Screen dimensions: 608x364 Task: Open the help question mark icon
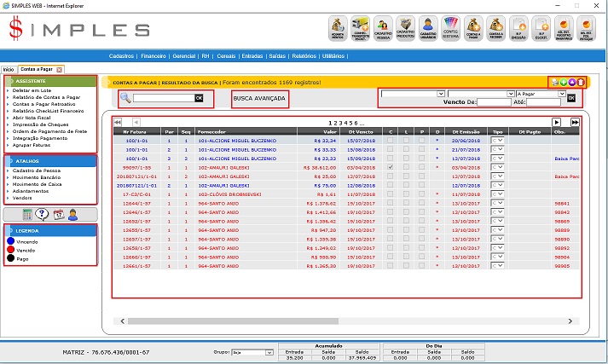[43, 214]
